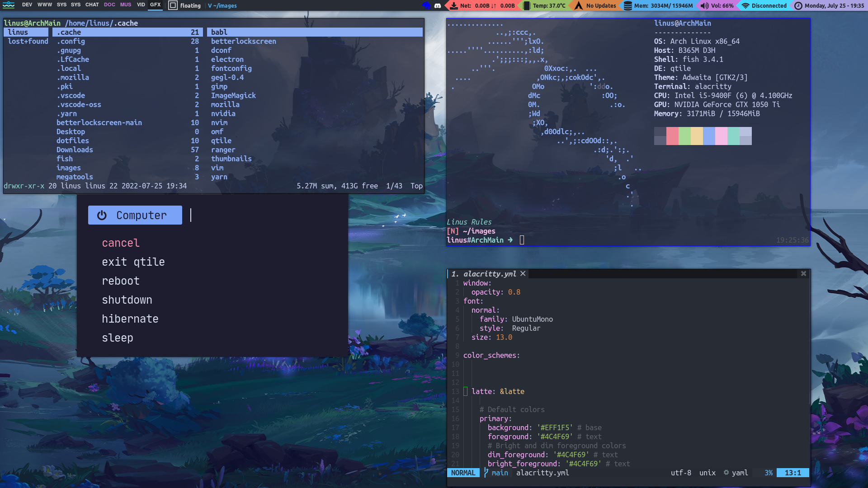Click the power icon on the Computer button
Viewport: 868px width, 488px height.
coord(101,215)
